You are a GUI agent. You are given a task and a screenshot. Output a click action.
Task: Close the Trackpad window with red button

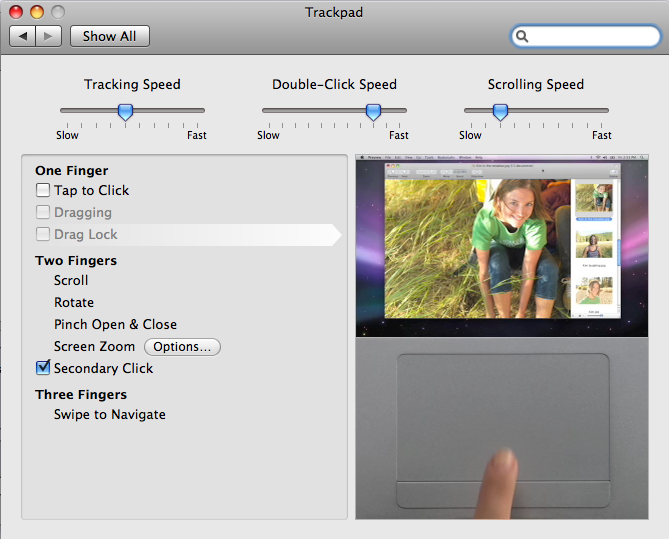(16, 12)
